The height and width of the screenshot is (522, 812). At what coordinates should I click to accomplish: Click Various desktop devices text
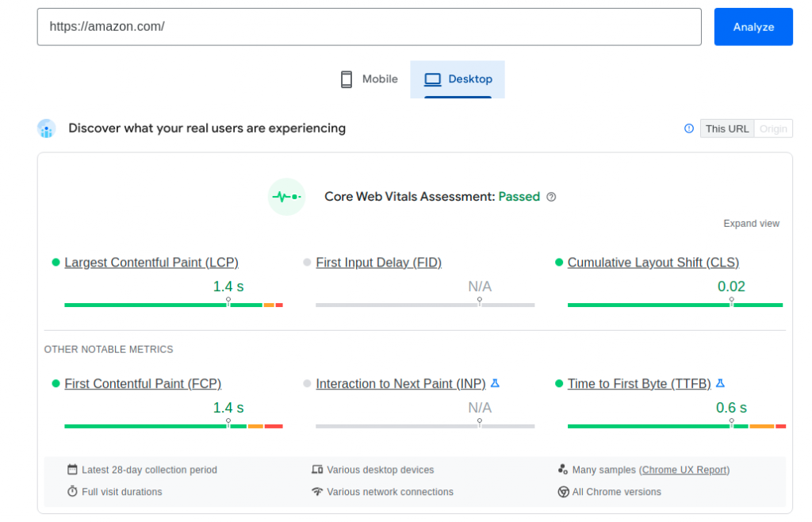click(380, 470)
